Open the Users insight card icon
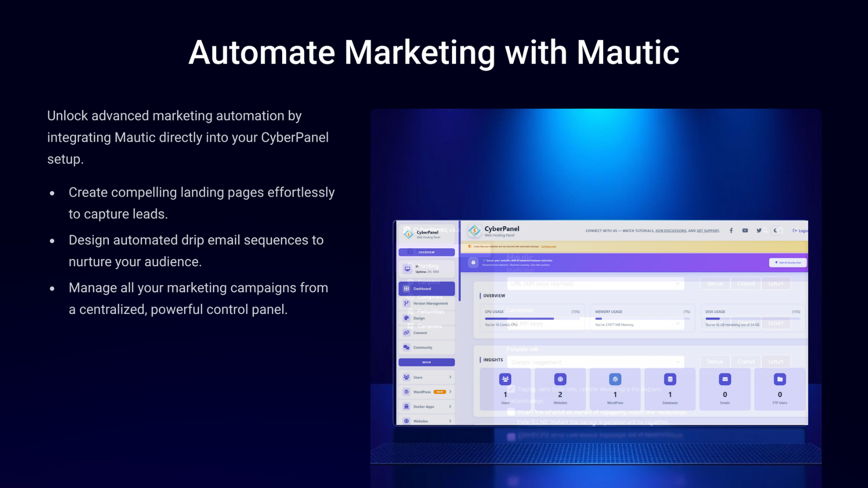868x488 pixels. 505,379
